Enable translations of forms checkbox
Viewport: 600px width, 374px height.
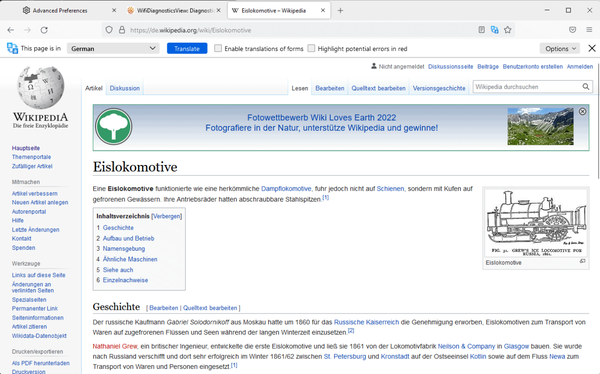click(x=218, y=48)
